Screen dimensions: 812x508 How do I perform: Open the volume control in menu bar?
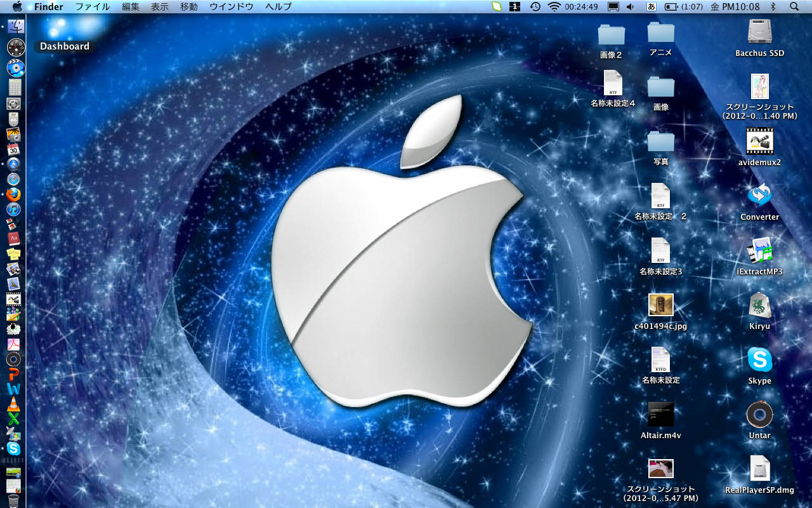(x=631, y=6)
